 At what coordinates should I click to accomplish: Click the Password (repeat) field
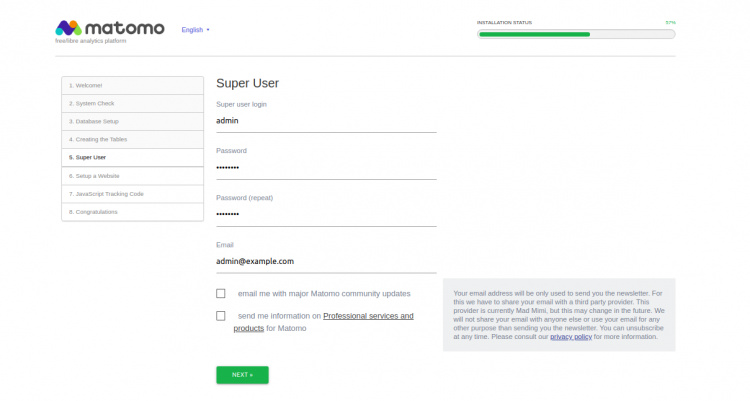click(326, 215)
